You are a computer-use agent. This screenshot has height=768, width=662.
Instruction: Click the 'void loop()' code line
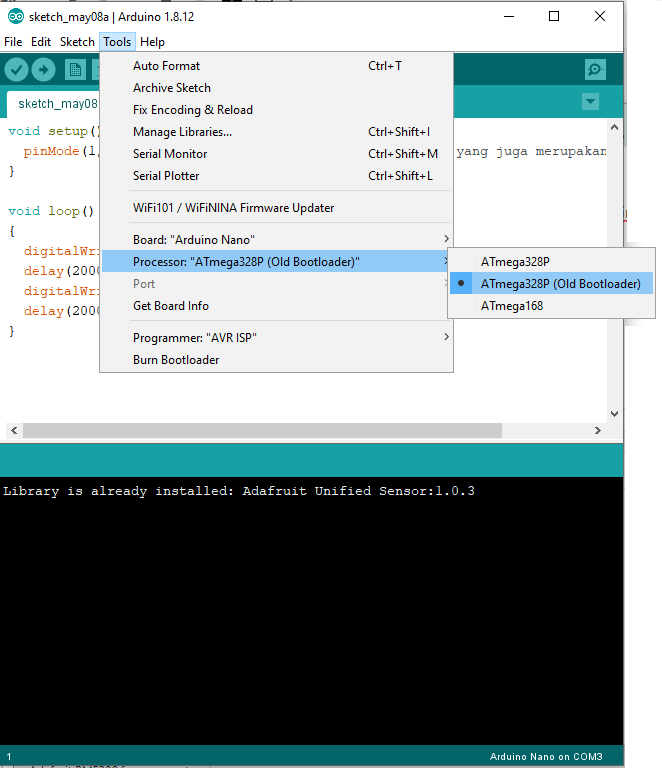click(x=51, y=211)
